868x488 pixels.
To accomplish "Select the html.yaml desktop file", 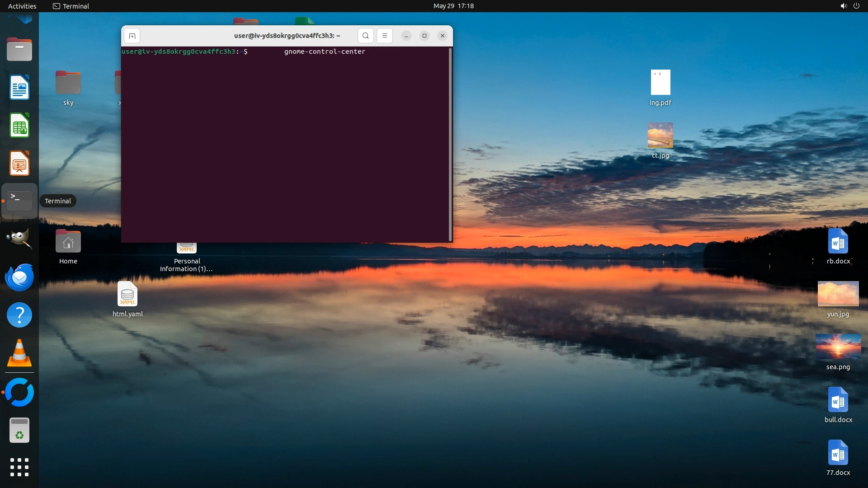I will tap(127, 294).
